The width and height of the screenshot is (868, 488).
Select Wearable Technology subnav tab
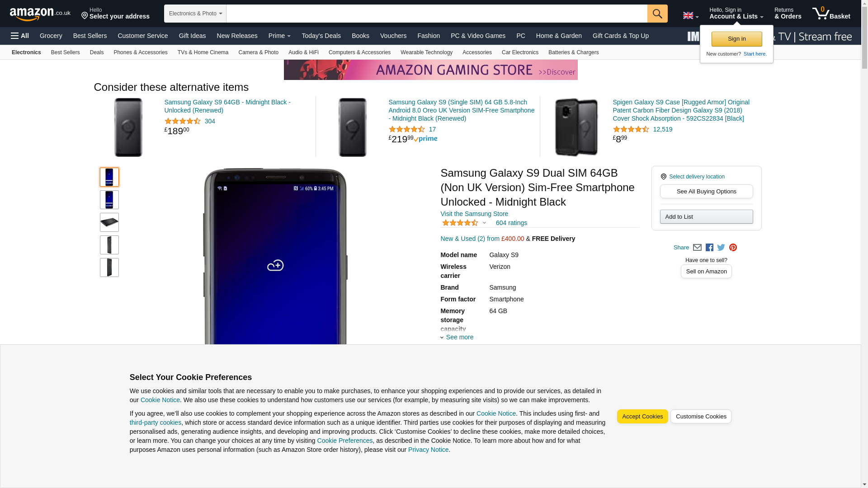pos(426,52)
